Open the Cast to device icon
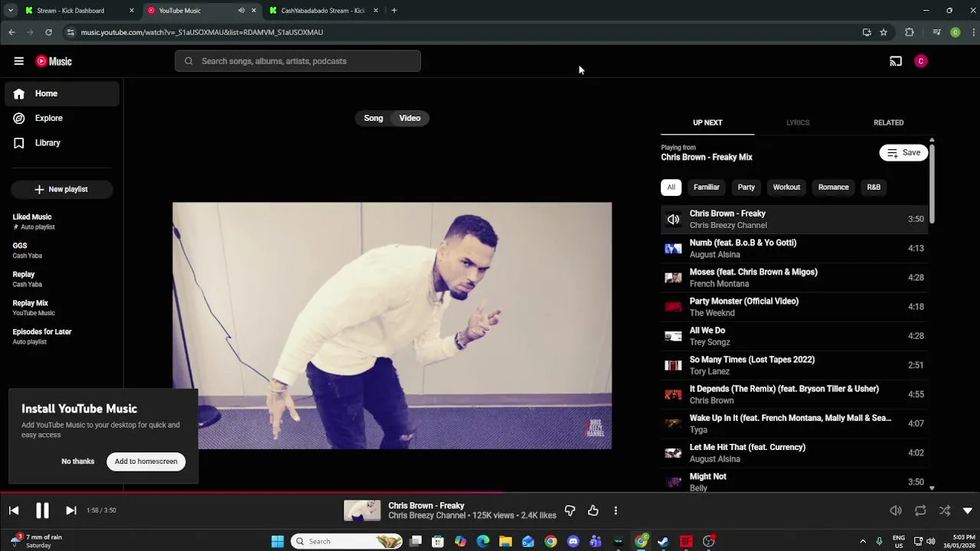The height and width of the screenshot is (551, 980). point(895,61)
